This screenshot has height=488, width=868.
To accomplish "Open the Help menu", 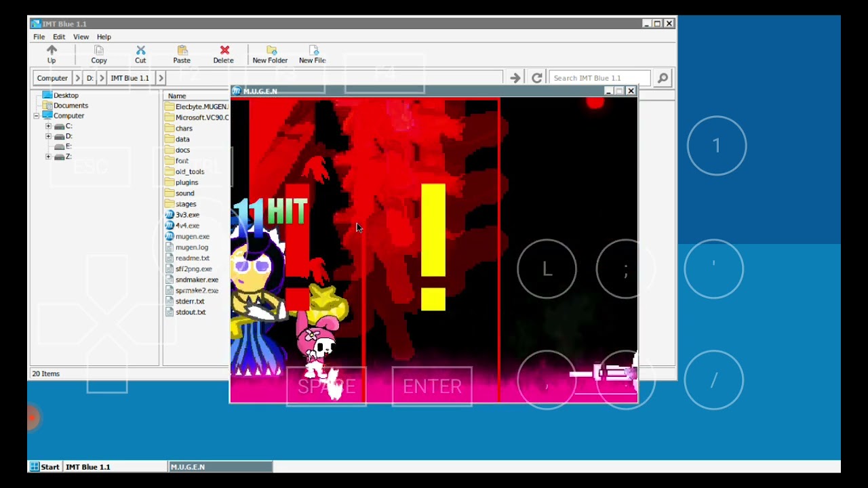I will click(x=104, y=37).
